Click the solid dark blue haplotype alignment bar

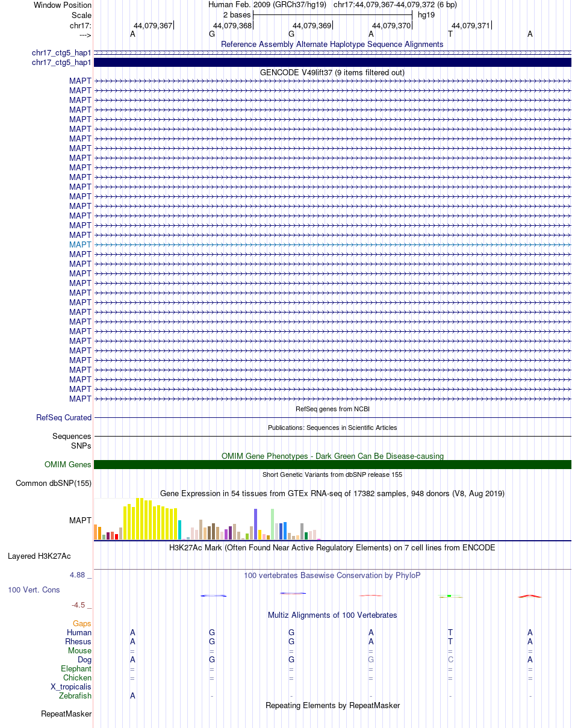[332, 63]
